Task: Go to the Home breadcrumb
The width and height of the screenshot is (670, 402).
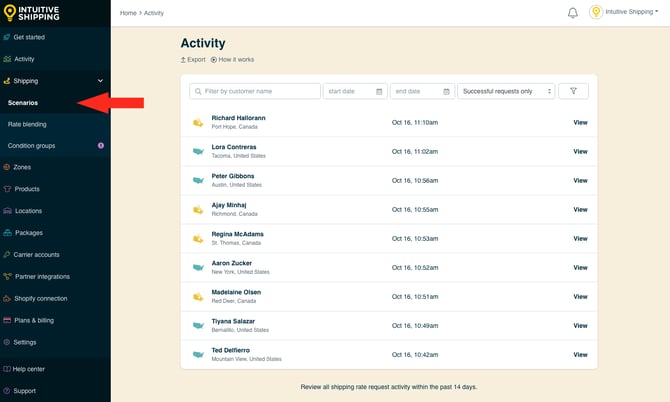Action: [128, 13]
